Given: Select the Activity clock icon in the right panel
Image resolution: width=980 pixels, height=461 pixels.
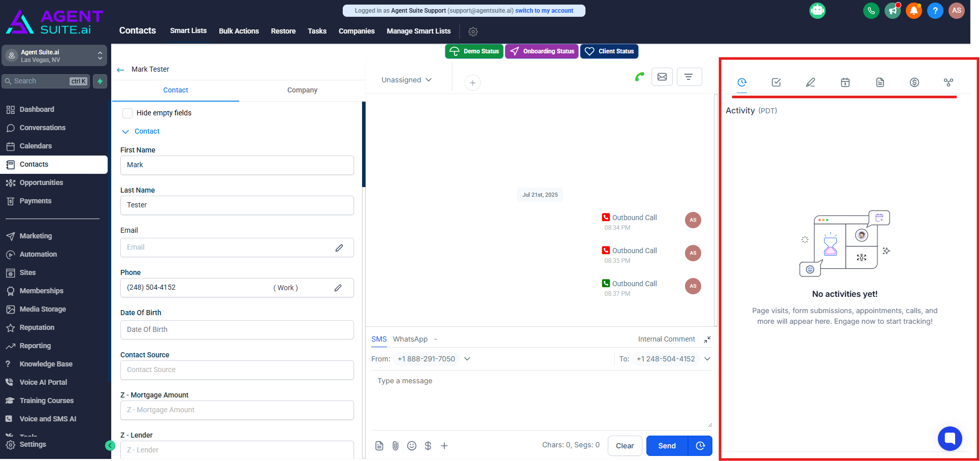Looking at the screenshot, I should pos(742,82).
